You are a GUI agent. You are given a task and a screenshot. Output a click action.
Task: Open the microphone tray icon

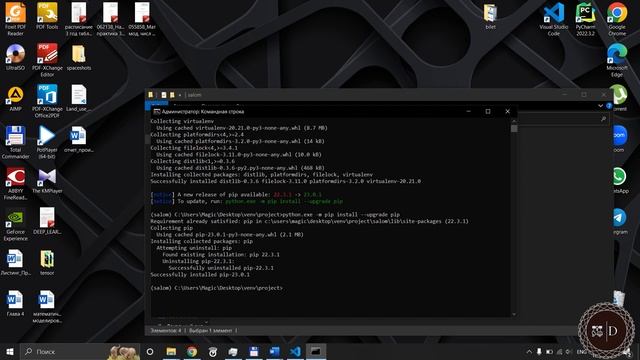(x=539, y=351)
